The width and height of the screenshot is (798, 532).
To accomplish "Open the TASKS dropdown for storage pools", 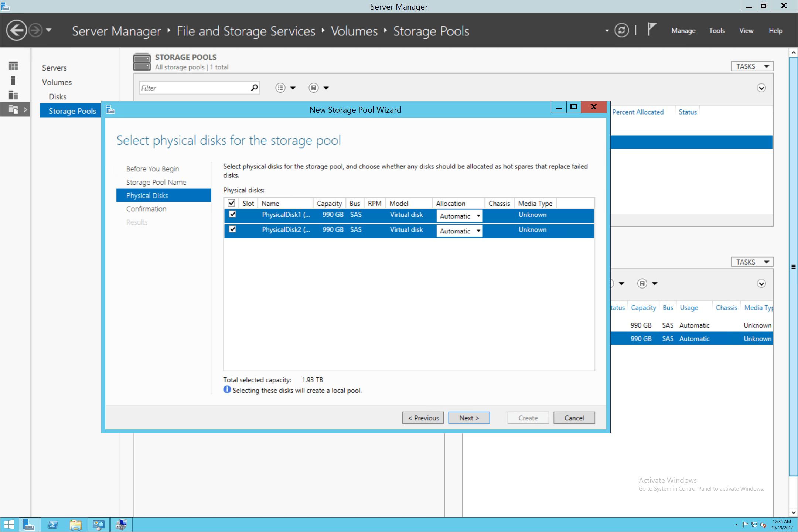I will tap(752, 66).
